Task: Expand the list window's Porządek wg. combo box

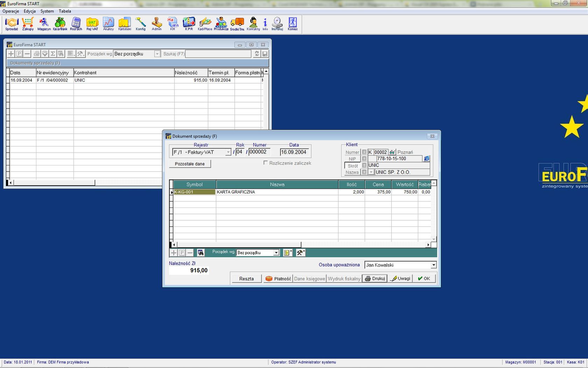Action: coord(157,54)
